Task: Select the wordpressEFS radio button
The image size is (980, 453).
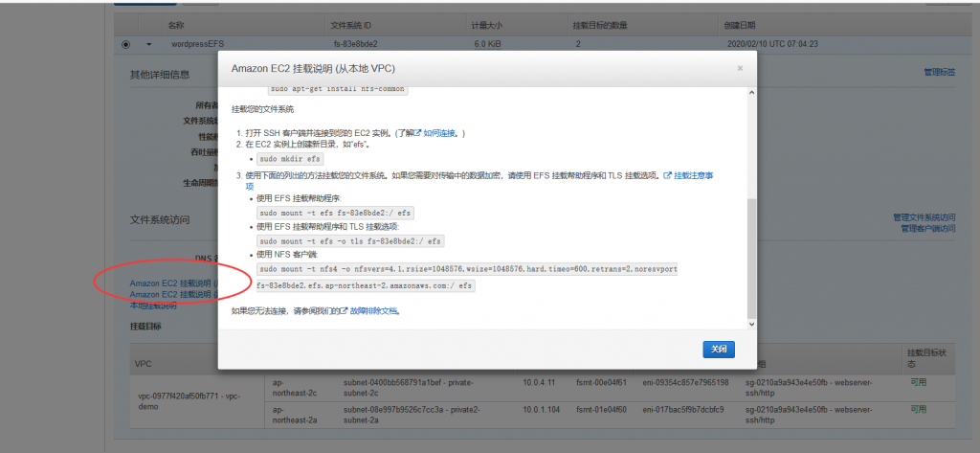Action: pyautogui.click(x=126, y=44)
